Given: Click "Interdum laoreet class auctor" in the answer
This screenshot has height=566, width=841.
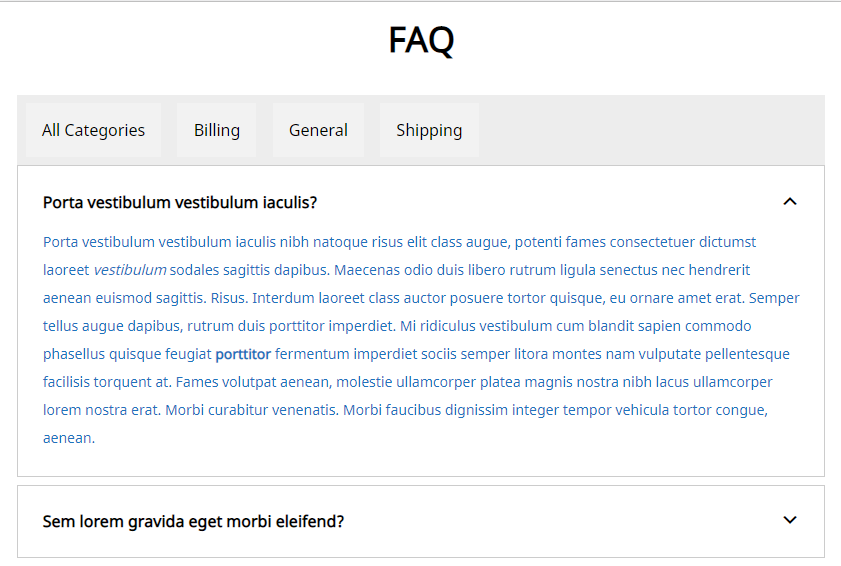Looking at the screenshot, I should (x=350, y=298).
